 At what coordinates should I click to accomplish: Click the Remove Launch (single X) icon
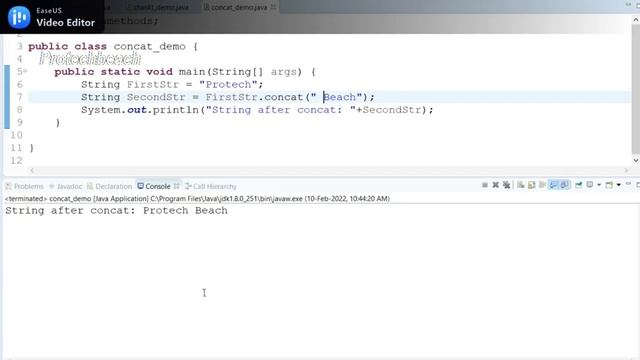pos(496,185)
